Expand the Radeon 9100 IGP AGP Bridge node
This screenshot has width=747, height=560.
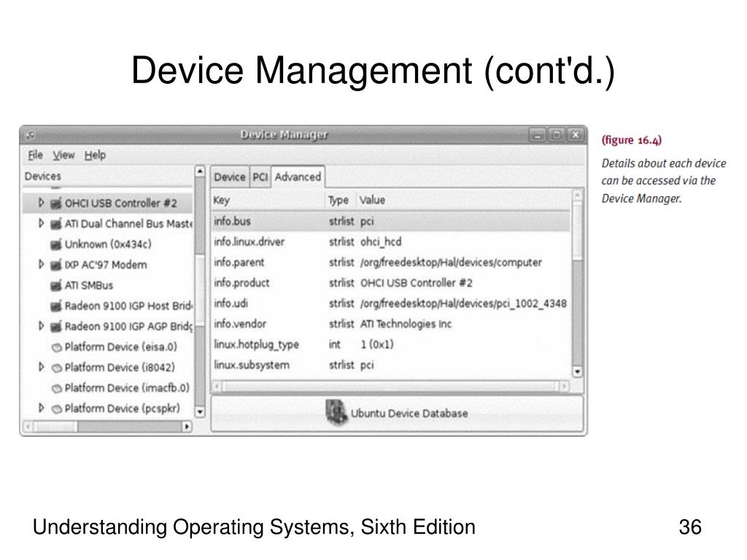click(41, 326)
